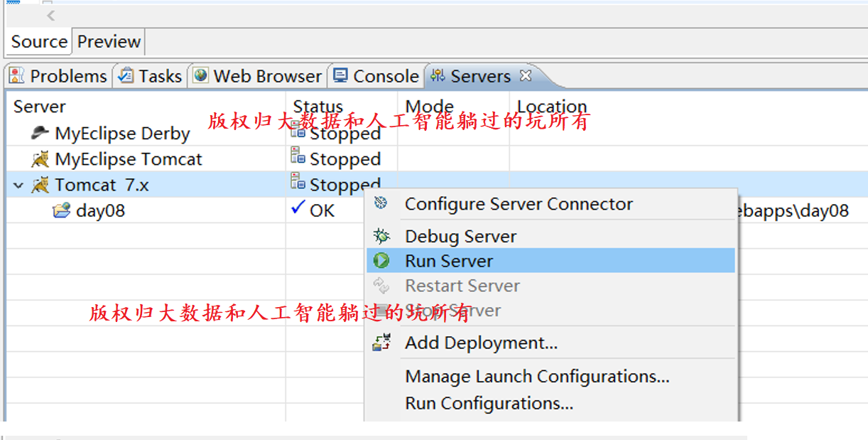This screenshot has width=868, height=440.
Task: Collapse the Tomcat 7.x tree node
Action: (x=18, y=186)
